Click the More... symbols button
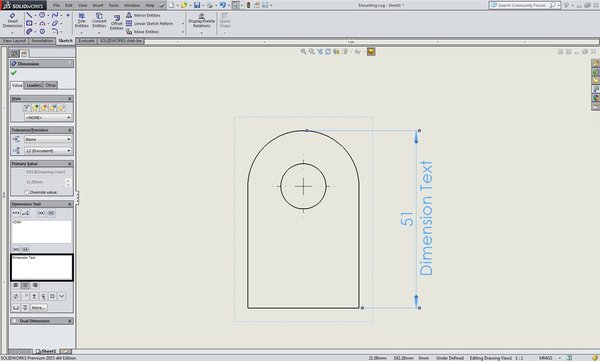 pos(39,307)
